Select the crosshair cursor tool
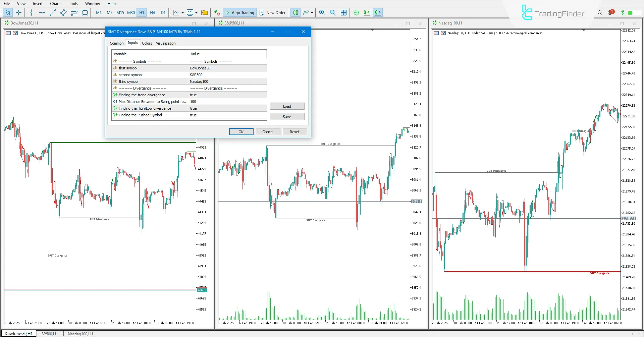The height and width of the screenshot is (337, 644). (18, 12)
